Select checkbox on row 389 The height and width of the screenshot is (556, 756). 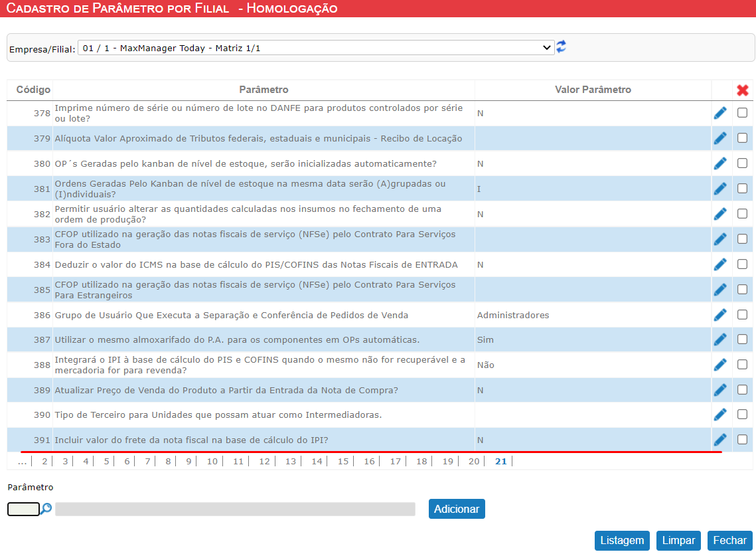pyautogui.click(x=743, y=389)
